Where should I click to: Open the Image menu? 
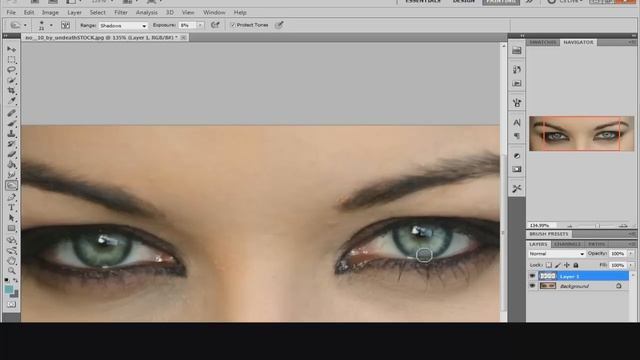point(50,13)
